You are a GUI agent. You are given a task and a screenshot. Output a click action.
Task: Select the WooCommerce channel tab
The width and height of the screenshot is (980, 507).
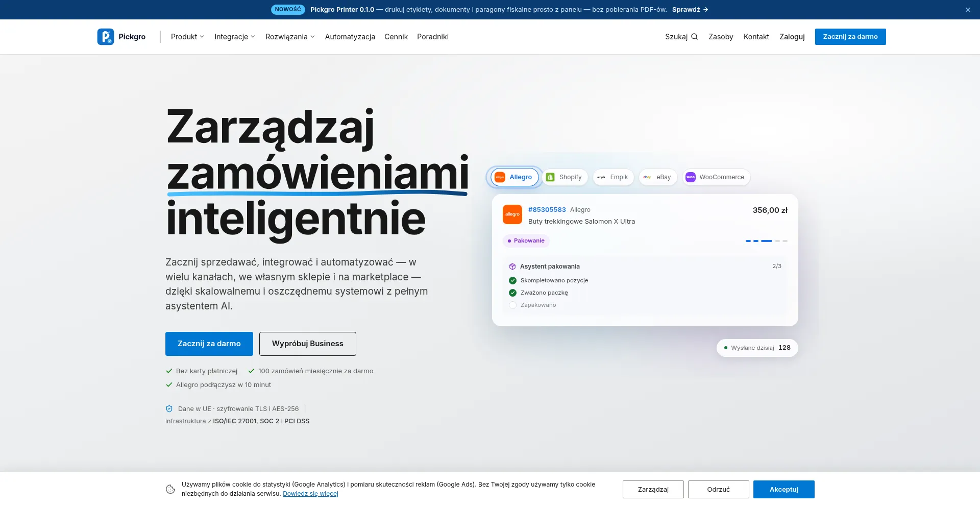(x=716, y=177)
